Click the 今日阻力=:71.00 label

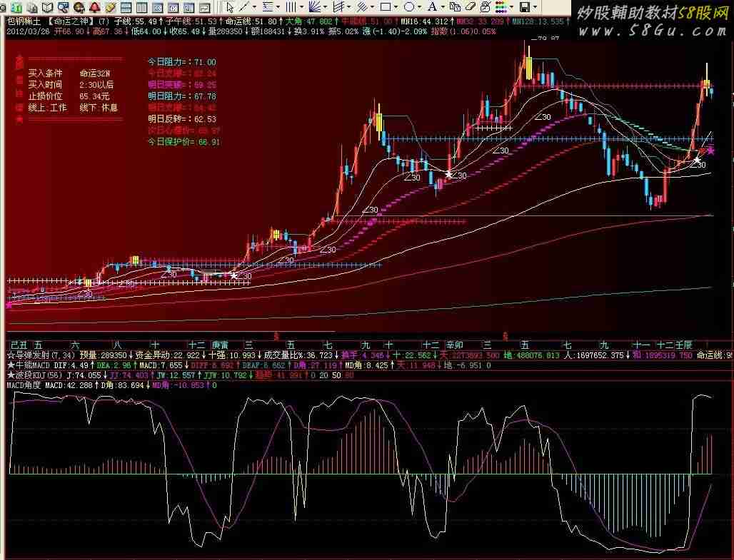coord(182,62)
